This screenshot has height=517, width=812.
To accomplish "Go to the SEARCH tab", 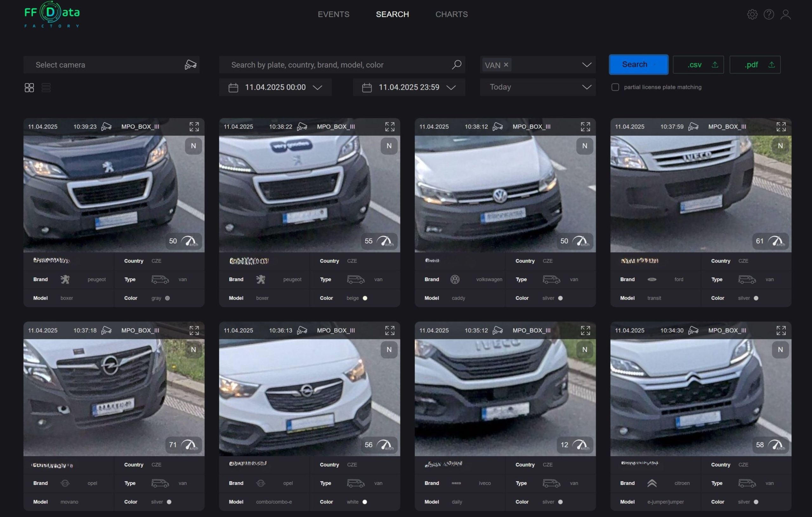I will [x=392, y=14].
